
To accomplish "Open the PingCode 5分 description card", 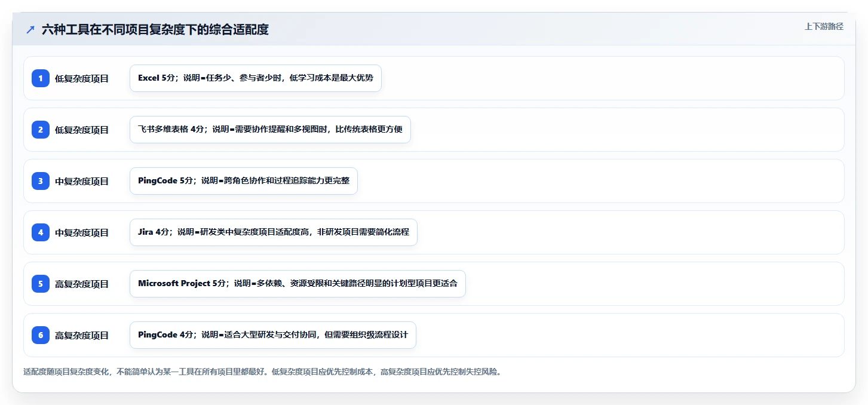I will click(x=244, y=181).
